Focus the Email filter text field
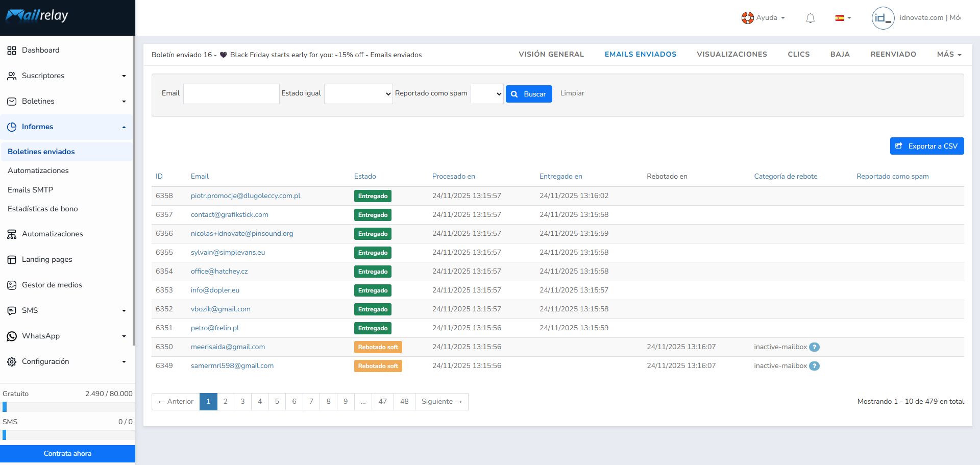The width and height of the screenshot is (980, 465). coord(231,94)
